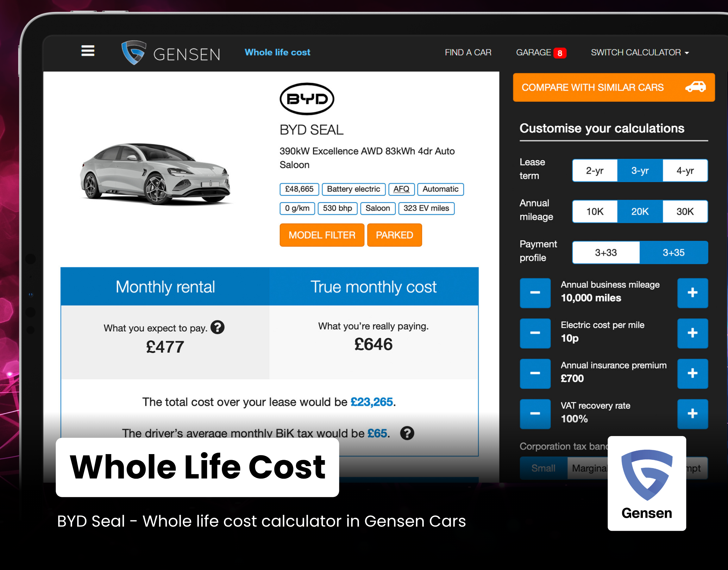Click the Monthly rental column header

pos(165,287)
